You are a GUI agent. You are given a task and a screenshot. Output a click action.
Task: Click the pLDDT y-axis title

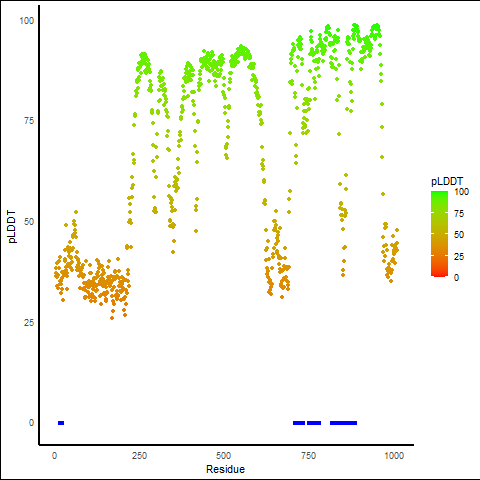tap(12, 227)
